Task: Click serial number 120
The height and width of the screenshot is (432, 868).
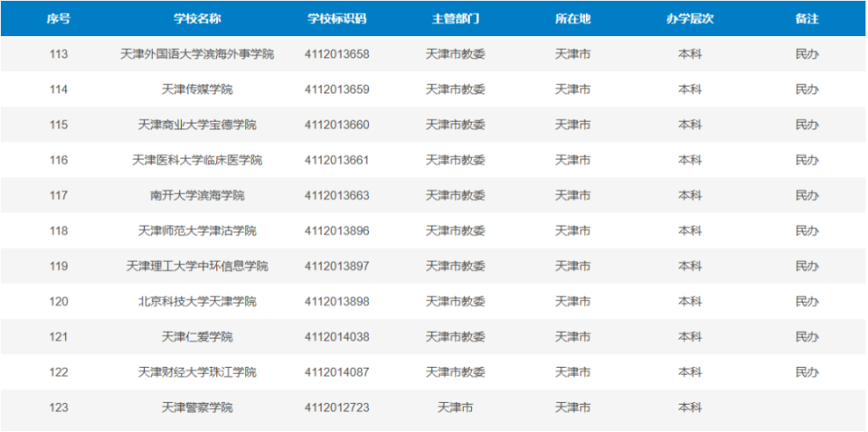Action: coord(59,302)
